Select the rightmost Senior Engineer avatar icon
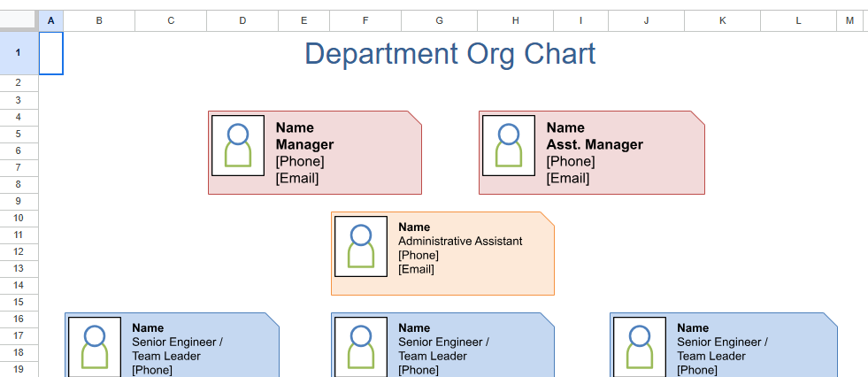Image resolution: width=868 pixels, height=377 pixels. (639, 347)
